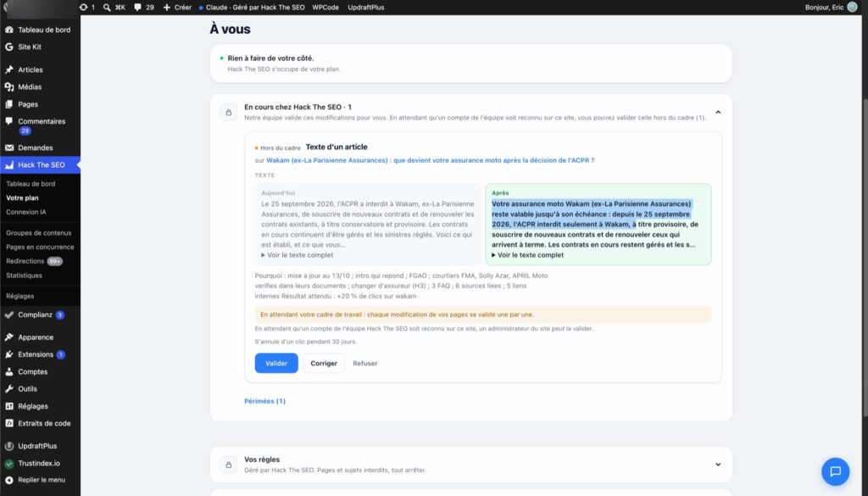Open Claude - Géré par Hack The SEO menu
Image resolution: width=868 pixels, height=496 pixels.
252,7
